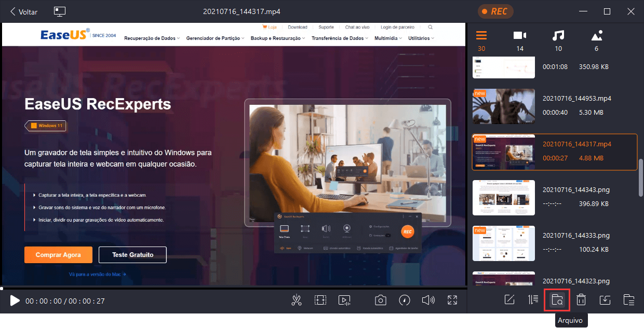Open the scissors trim tool
The image size is (644, 328).
pos(297,300)
